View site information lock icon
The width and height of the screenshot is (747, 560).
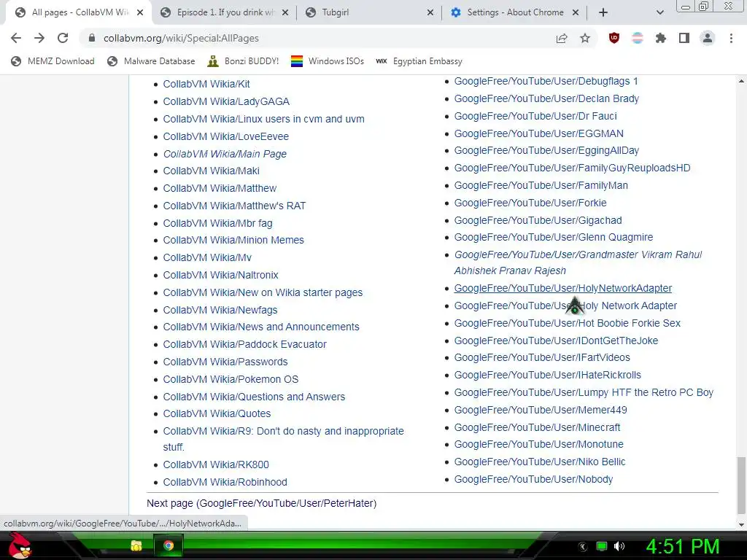(x=92, y=38)
